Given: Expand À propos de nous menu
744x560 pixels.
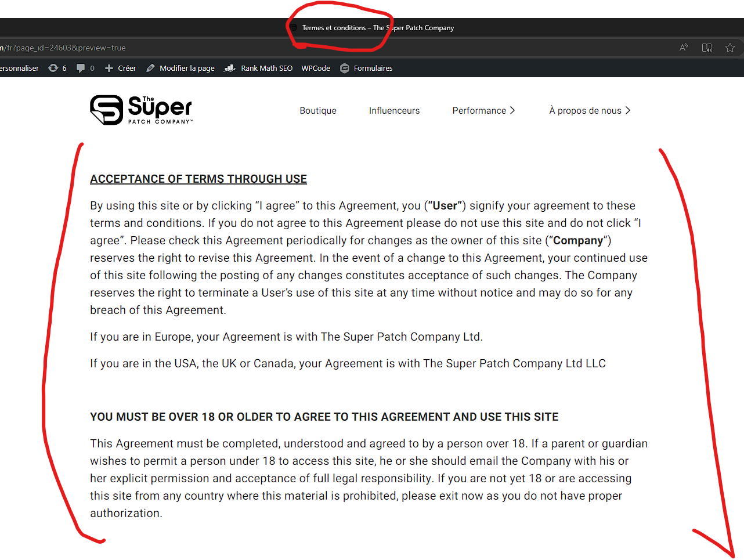Looking at the screenshot, I should (590, 110).
